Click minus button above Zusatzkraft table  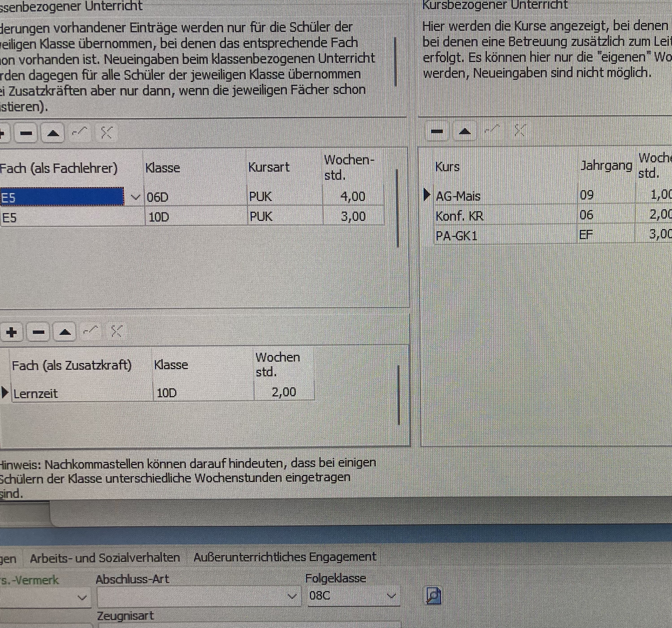[38, 332]
